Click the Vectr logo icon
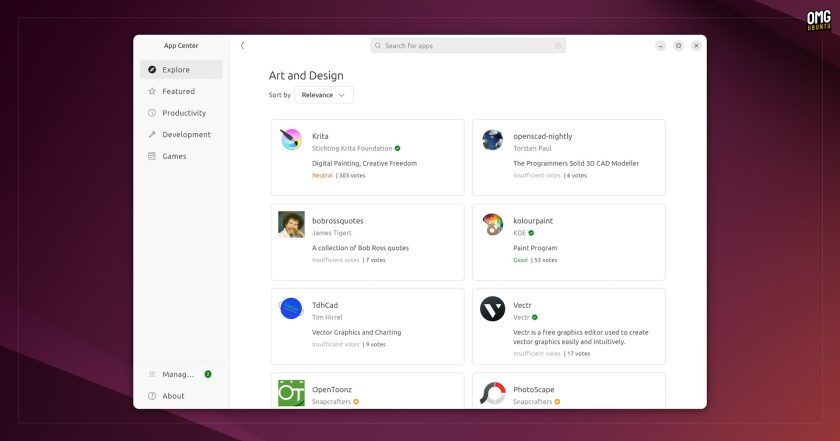 [x=492, y=309]
